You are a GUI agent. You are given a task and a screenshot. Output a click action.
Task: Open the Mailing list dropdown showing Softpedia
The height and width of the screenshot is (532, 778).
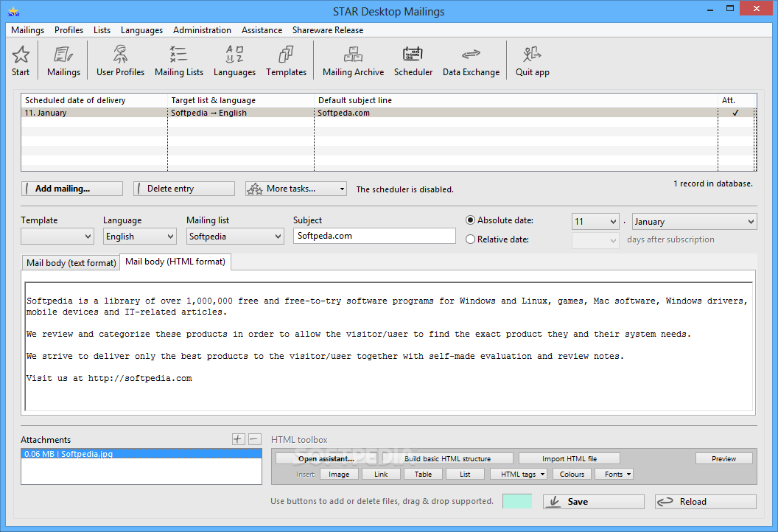pos(235,237)
